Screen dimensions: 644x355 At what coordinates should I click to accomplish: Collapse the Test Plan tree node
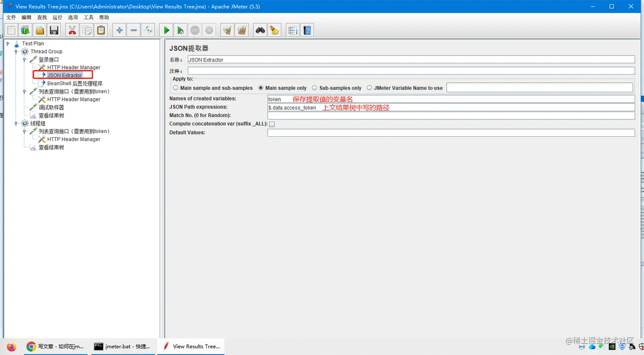point(8,43)
